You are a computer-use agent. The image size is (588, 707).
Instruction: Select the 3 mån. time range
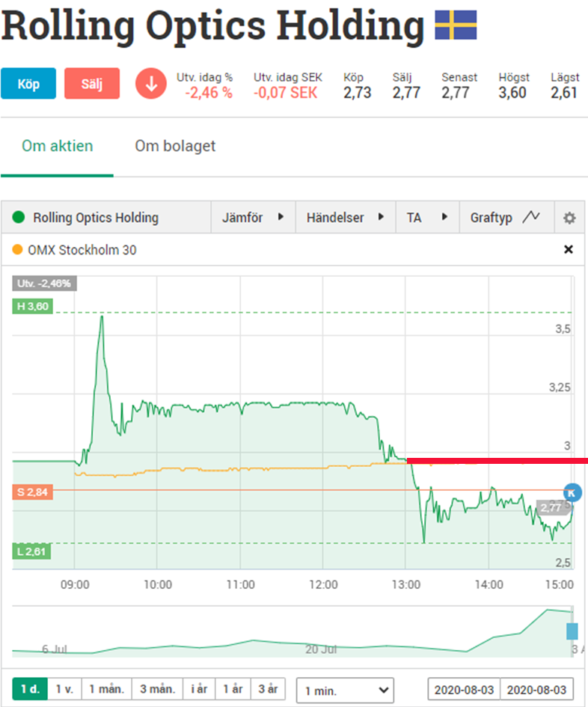[157, 689]
